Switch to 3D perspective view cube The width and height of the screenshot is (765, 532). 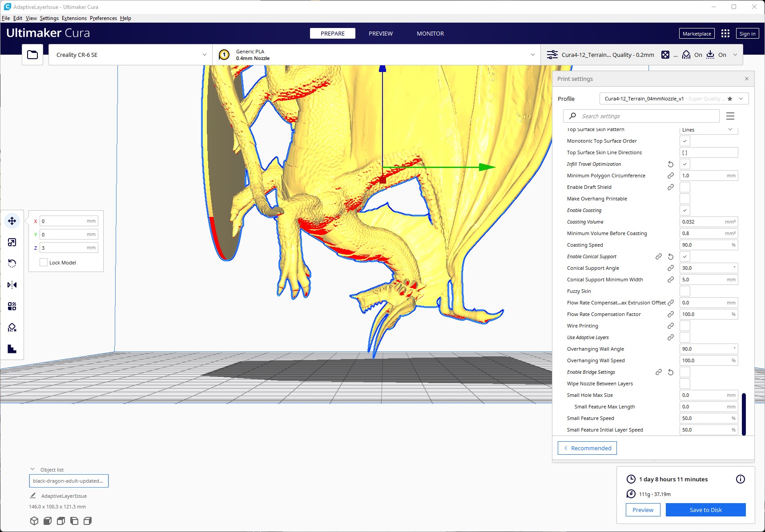(34, 521)
